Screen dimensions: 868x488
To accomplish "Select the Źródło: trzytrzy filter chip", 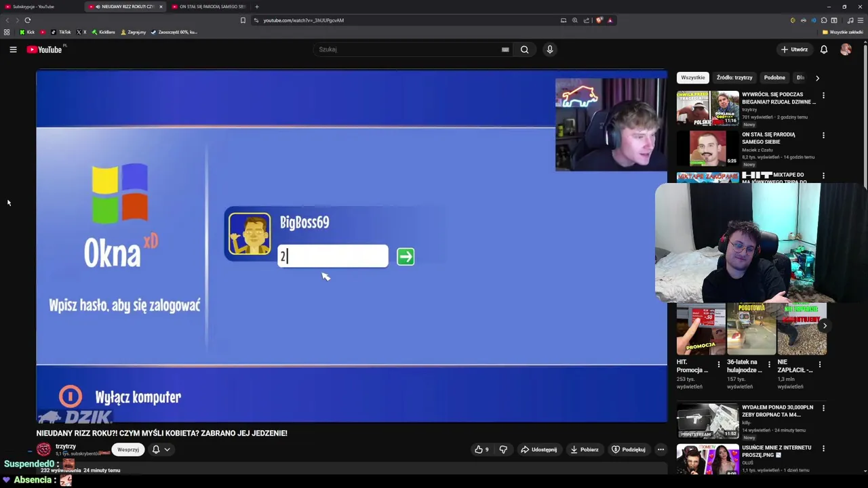I will coord(734,78).
